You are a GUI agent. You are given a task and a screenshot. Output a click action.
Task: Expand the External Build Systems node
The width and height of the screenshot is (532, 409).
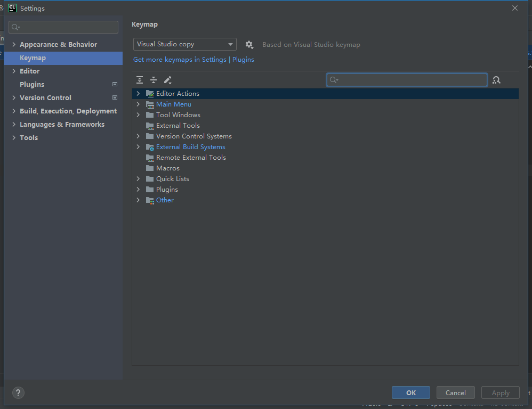(138, 147)
